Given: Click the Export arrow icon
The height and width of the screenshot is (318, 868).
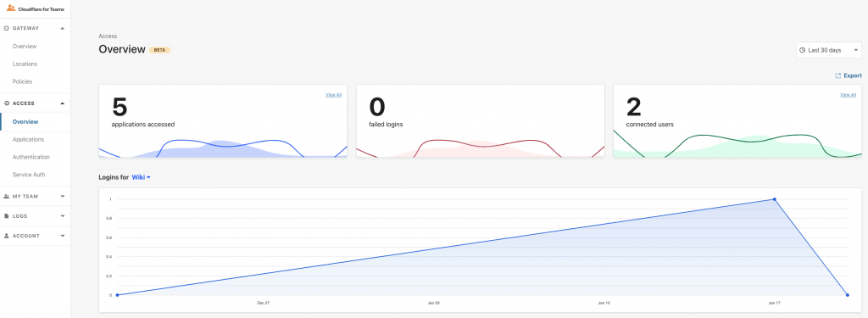Looking at the screenshot, I should [838, 76].
